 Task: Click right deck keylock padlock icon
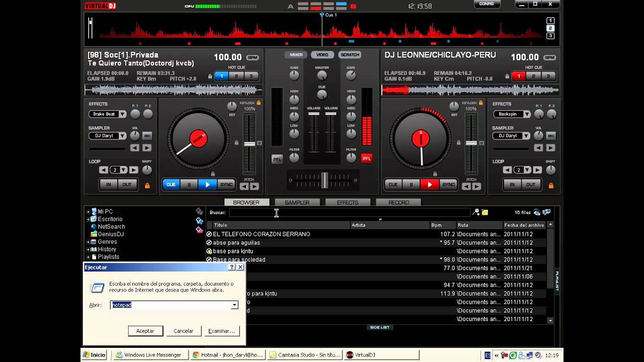click(x=481, y=103)
